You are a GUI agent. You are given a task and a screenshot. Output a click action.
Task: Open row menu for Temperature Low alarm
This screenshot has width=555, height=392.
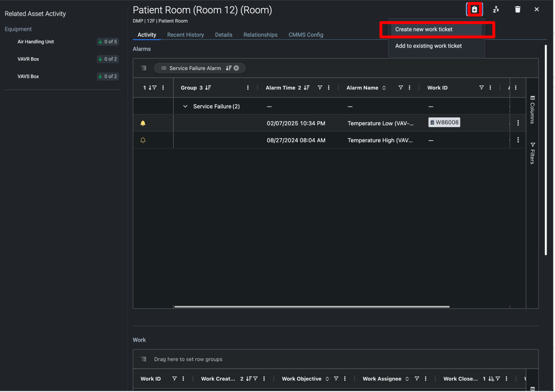click(518, 123)
